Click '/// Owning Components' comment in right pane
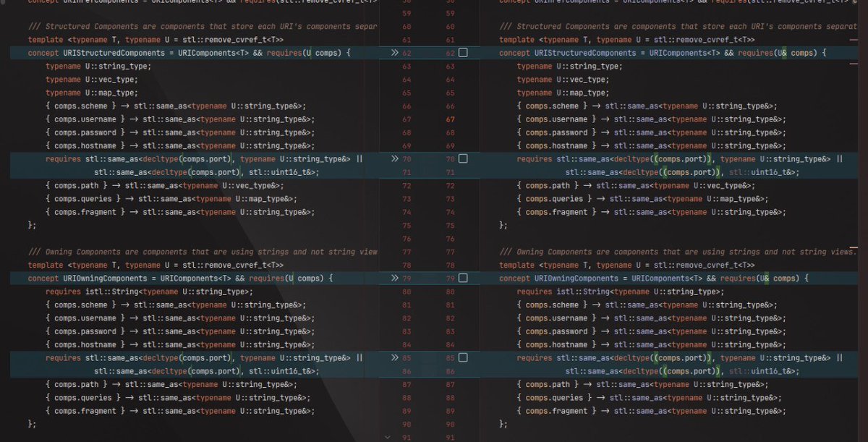 (x=678, y=252)
